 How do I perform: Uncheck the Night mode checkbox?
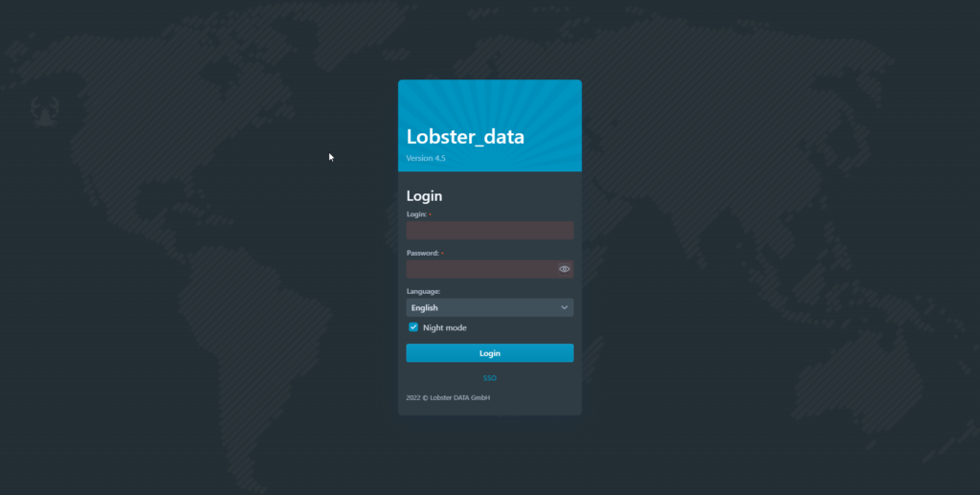(x=413, y=326)
